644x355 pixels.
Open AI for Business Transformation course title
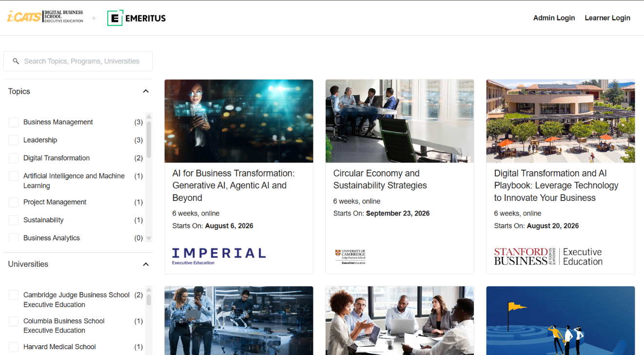(234, 186)
